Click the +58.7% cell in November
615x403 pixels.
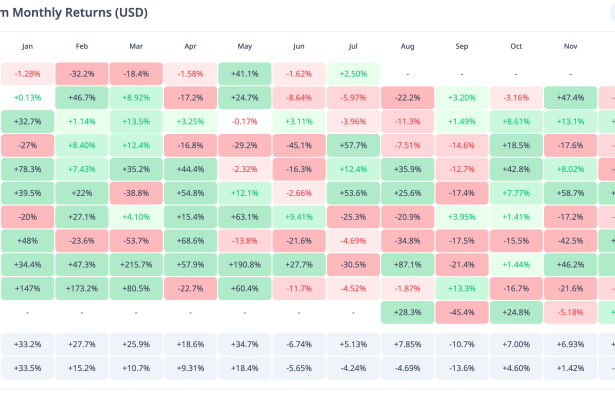pyautogui.click(x=570, y=192)
